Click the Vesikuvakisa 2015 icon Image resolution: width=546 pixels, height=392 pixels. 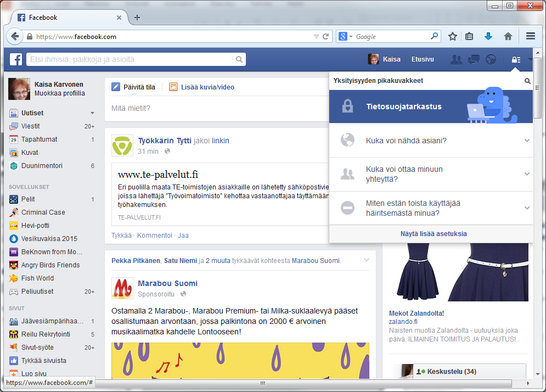14,239
